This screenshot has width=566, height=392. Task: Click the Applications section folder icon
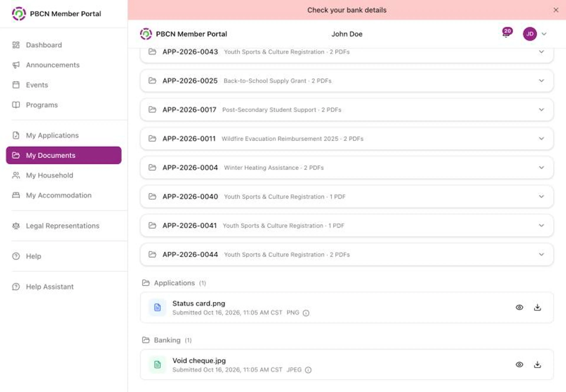[x=146, y=283]
